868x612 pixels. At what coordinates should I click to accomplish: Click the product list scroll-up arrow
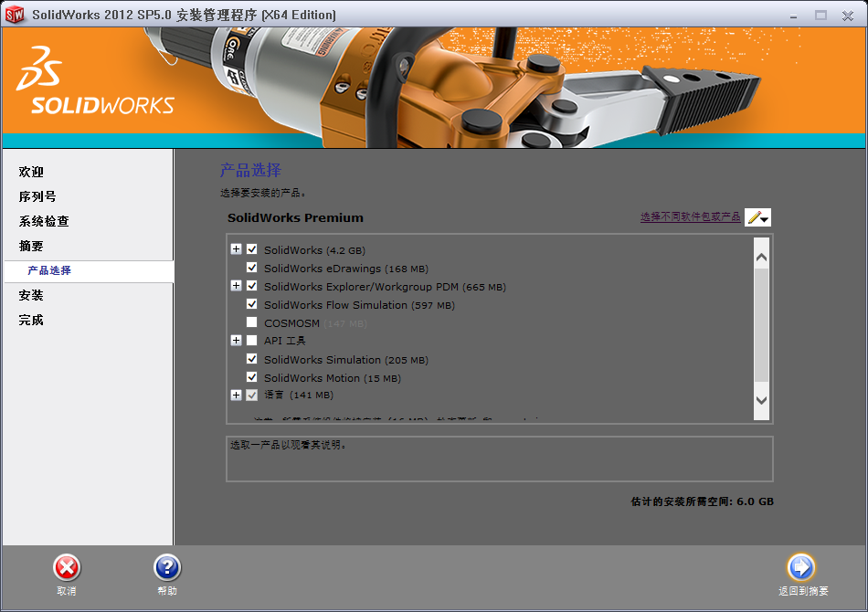pos(762,258)
